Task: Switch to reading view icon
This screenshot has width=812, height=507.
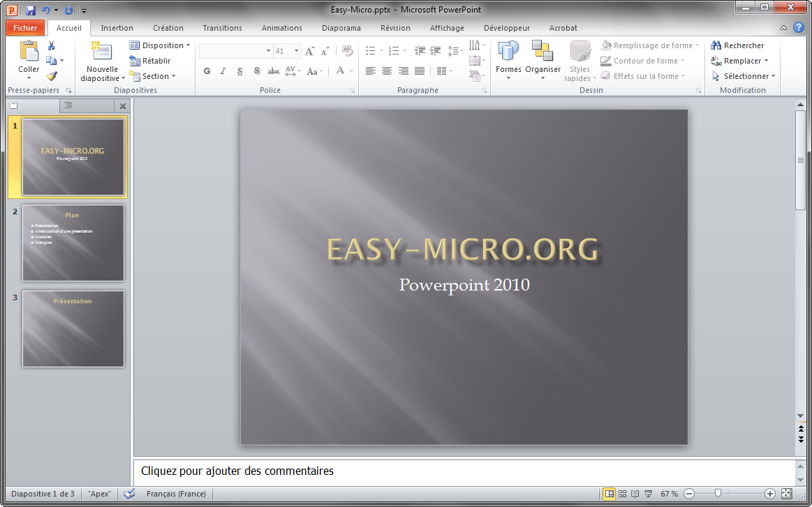Action: (635, 494)
